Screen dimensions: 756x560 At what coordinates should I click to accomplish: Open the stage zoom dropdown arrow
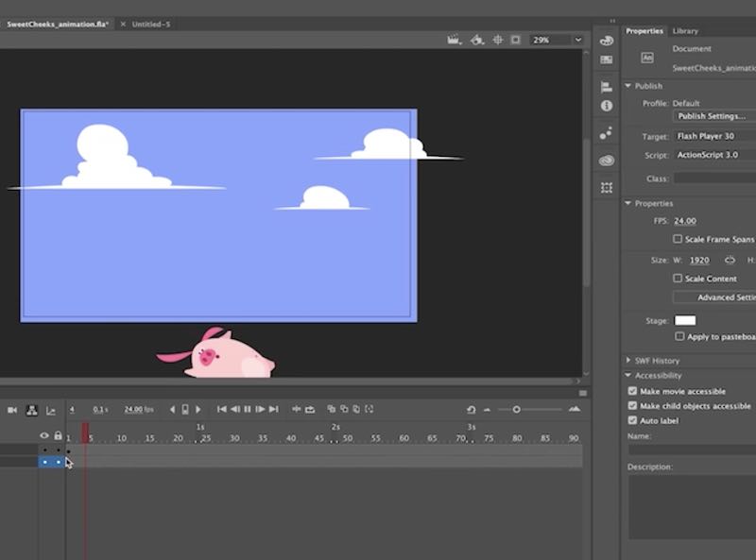[577, 40]
